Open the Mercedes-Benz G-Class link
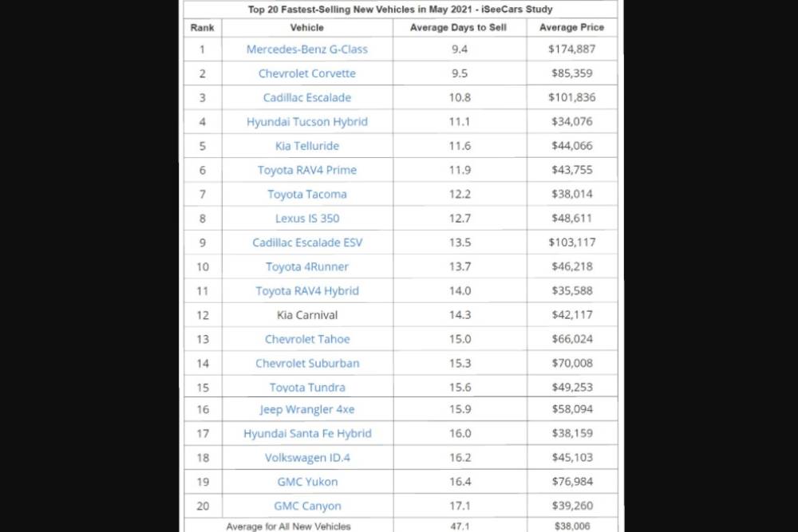 [x=307, y=49]
